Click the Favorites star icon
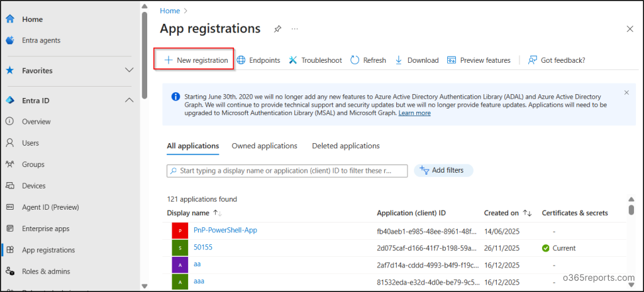The image size is (644, 292). point(10,70)
